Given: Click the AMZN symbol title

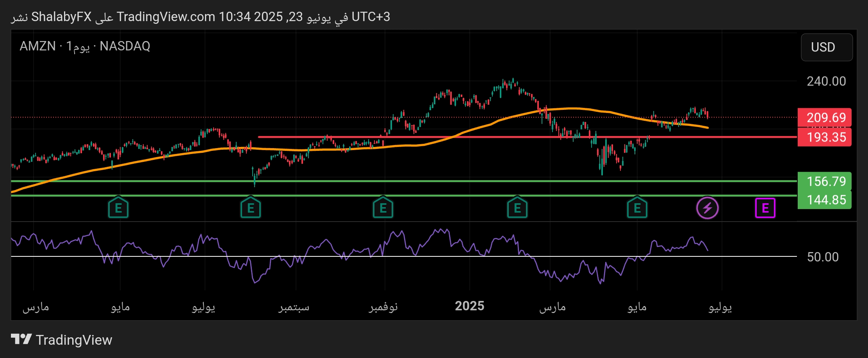Looking at the screenshot, I should point(37,46).
